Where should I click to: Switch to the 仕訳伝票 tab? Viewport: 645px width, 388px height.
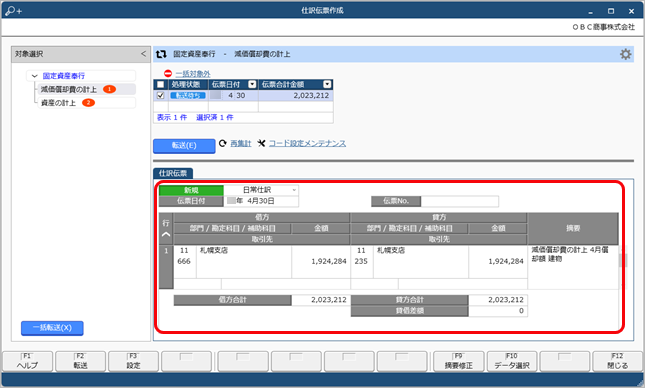pyautogui.click(x=173, y=173)
